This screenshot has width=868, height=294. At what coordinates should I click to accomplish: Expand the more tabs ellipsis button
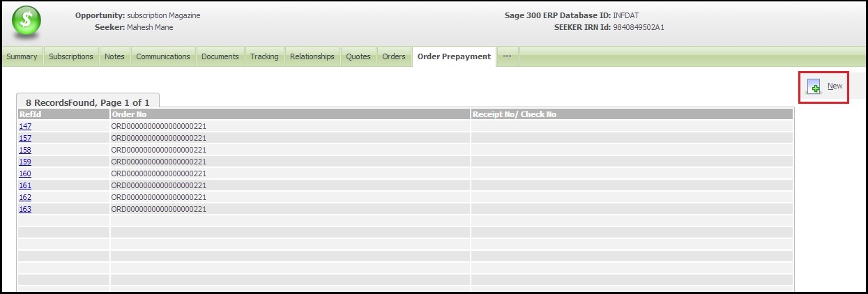(507, 56)
